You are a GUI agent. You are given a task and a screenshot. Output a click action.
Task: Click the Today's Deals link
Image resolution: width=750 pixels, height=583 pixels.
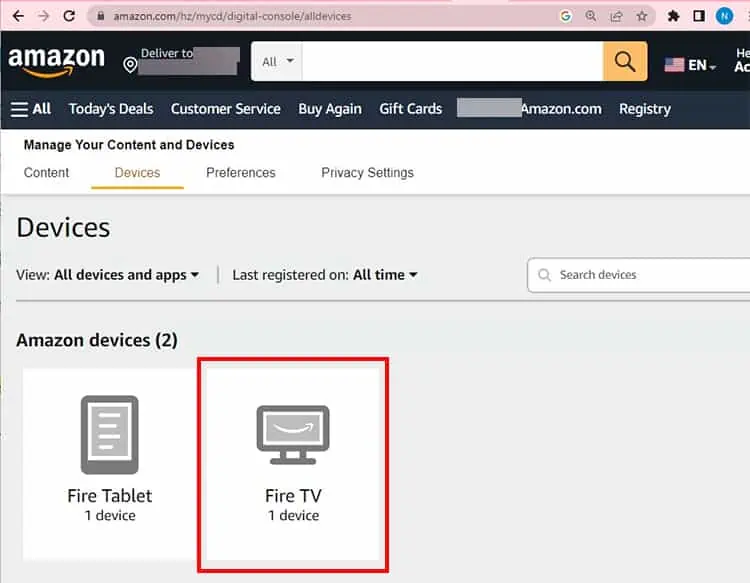[x=111, y=109]
